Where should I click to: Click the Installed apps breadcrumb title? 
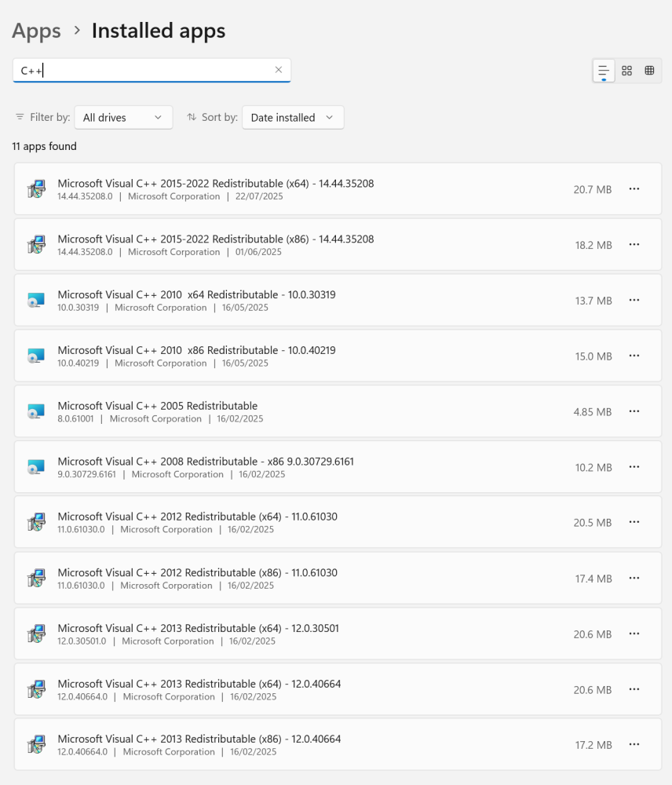[x=159, y=31]
